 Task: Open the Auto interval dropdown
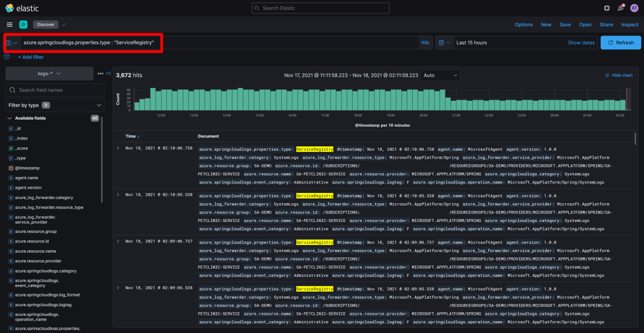click(x=440, y=76)
